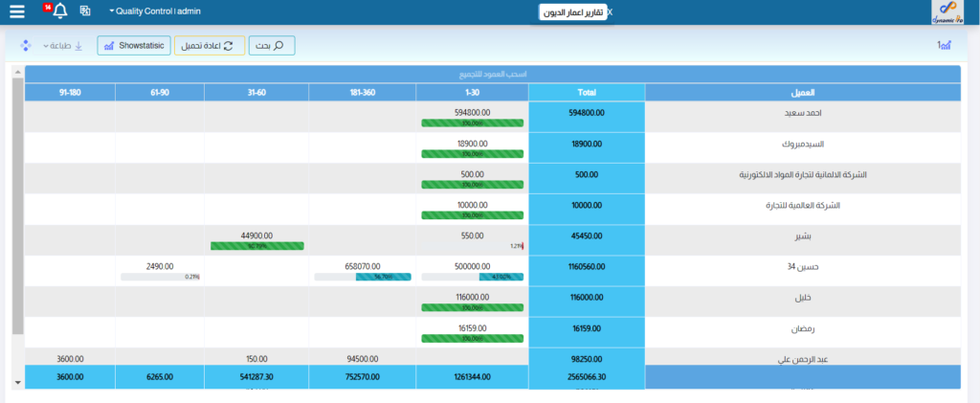Click the Dynamic Pro logo
Viewport: 980px width, 403px height.
click(954, 11)
